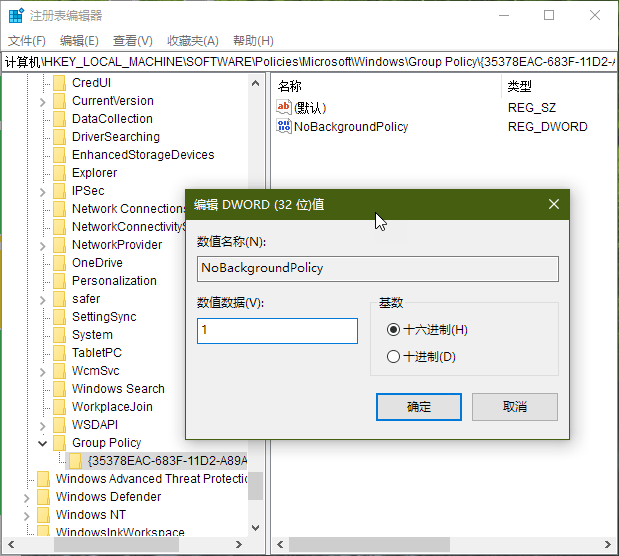Viewport: 619px width, 556px height.
Task: Click the OneDrive folder icon
Action: pos(60,263)
